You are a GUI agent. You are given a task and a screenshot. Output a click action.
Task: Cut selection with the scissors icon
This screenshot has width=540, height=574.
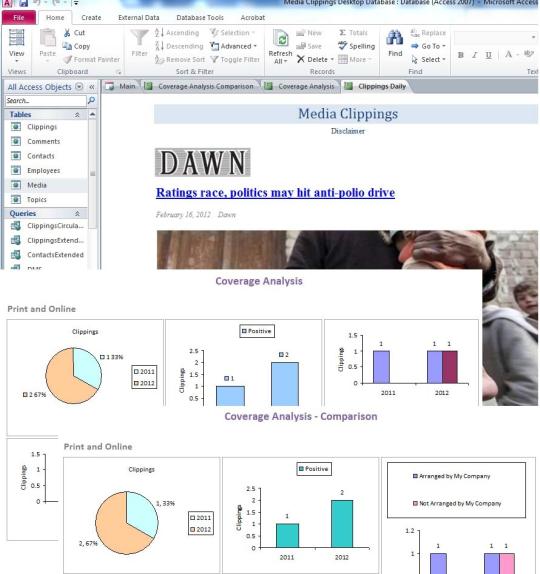point(67,33)
